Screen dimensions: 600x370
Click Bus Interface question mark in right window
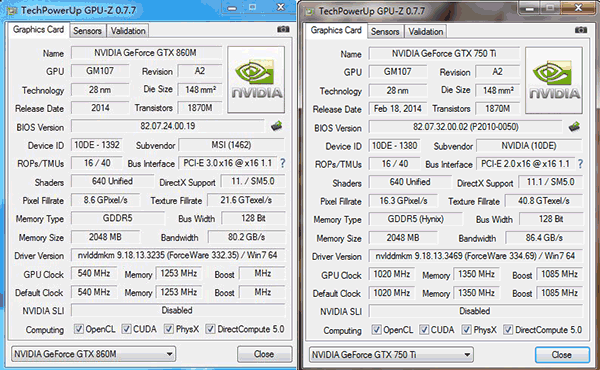580,164
